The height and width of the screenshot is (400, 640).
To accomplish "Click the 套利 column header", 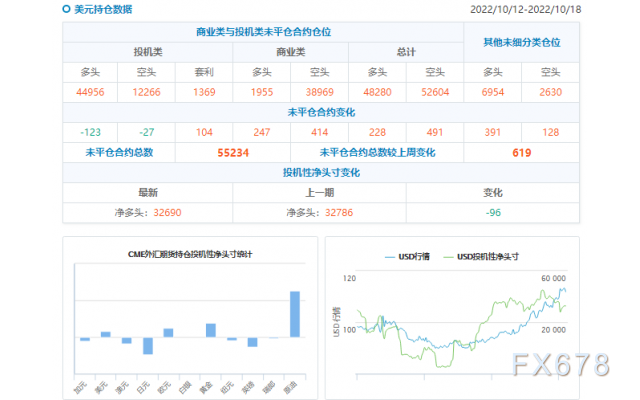I will pyautogui.click(x=204, y=72).
